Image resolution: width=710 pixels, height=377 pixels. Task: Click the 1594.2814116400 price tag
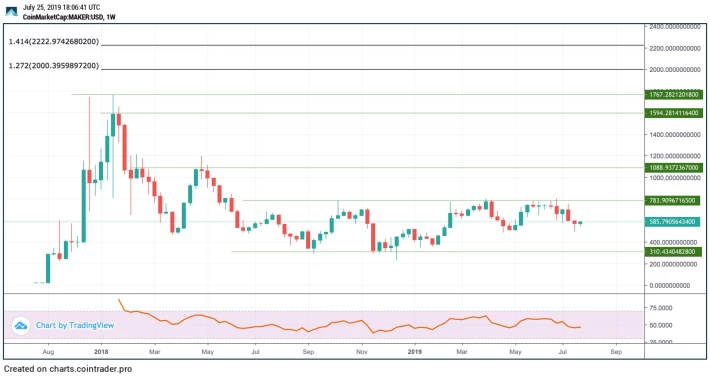coord(673,113)
